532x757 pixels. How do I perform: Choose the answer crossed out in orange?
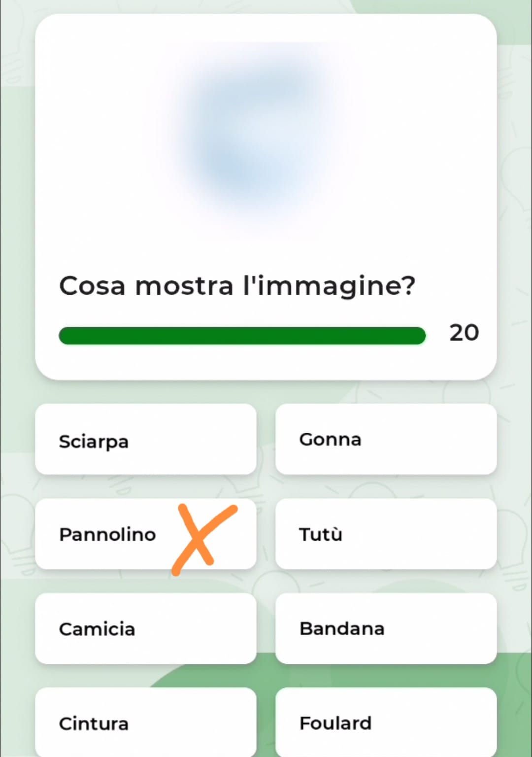(x=108, y=534)
